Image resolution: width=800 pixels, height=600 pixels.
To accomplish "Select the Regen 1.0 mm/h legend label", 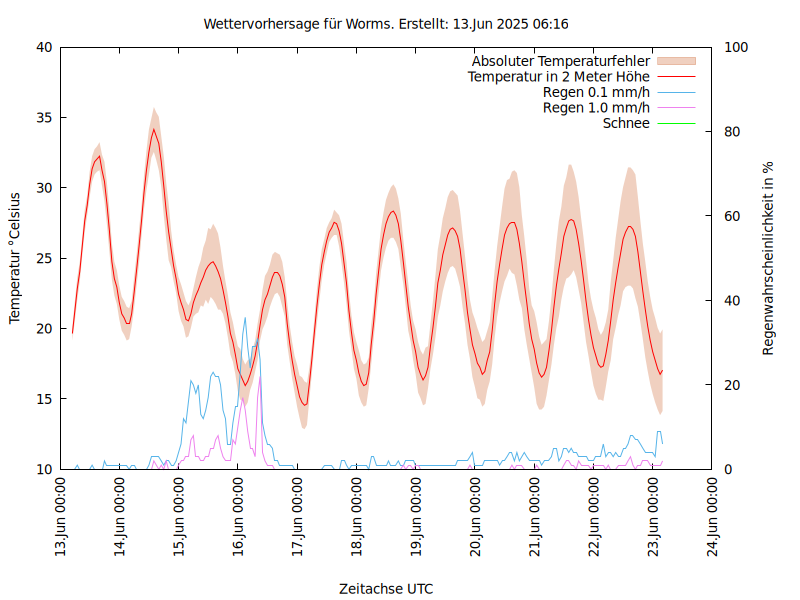I will 596,107.
